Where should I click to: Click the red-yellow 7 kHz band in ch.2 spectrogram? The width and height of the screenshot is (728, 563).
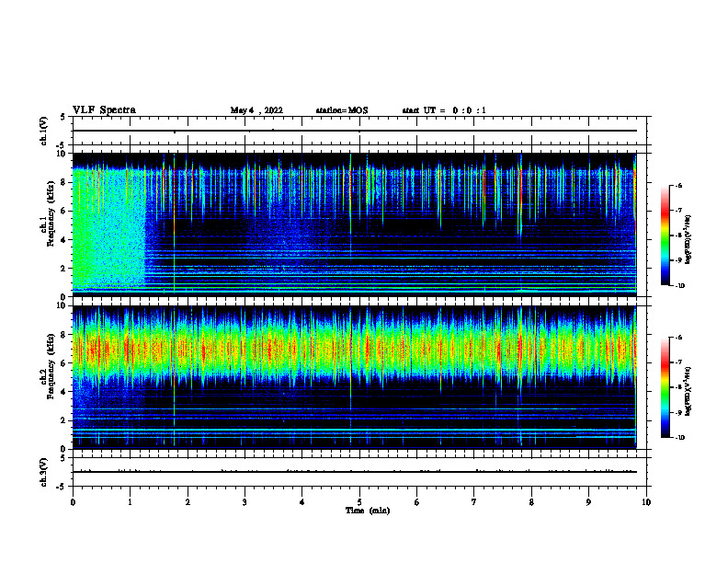pos(355,350)
